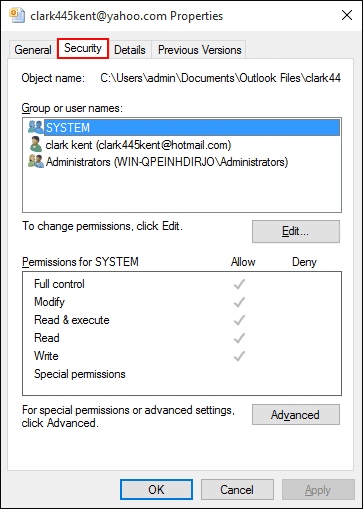This screenshot has width=363, height=509.
Task: Click the Write Allow checkmark
Action: coord(239,356)
